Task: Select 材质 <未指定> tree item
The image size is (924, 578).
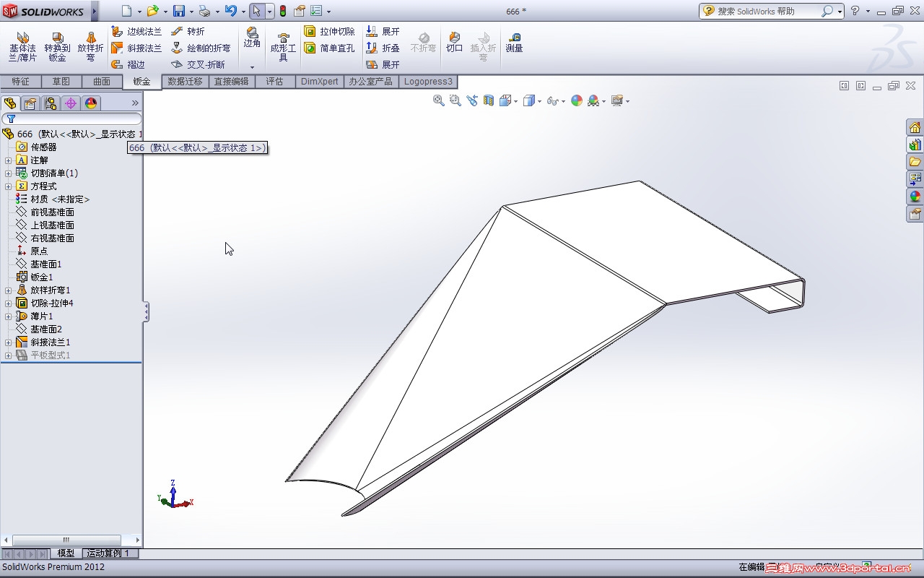Action: (60, 199)
